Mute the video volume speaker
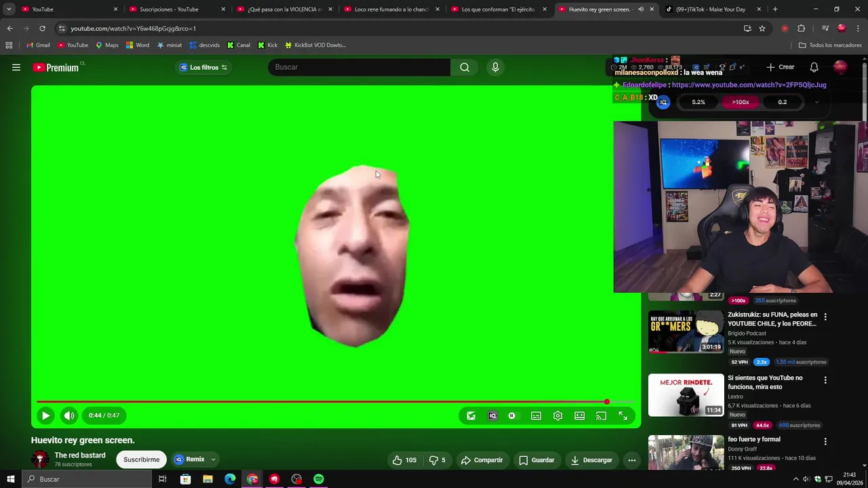Screen dimensions: 868x488 68,415
